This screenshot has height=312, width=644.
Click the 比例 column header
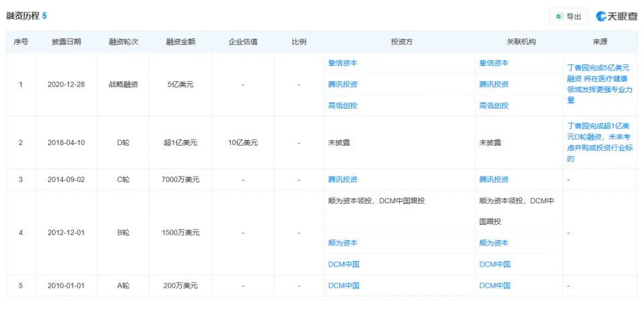[299, 42]
